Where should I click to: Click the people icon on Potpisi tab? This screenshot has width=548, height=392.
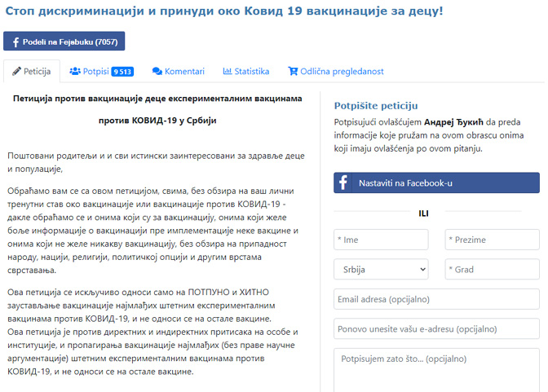pyautogui.click(x=75, y=72)
